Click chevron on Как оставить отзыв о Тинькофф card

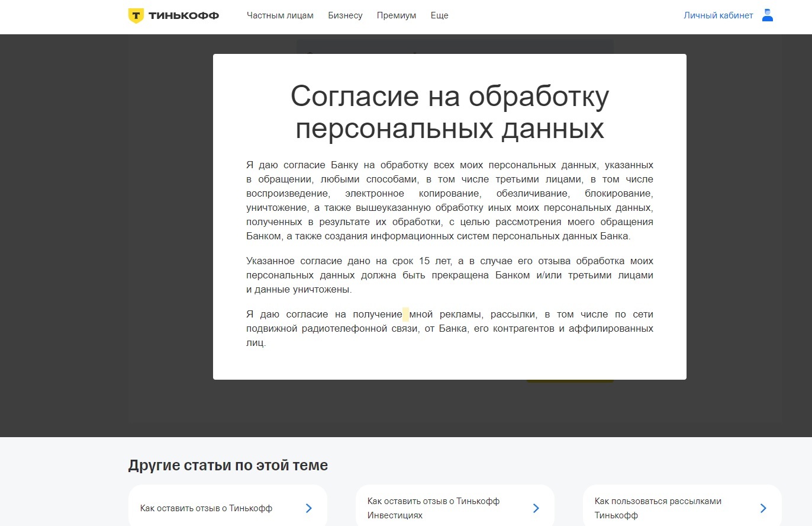tap(309, 508)
